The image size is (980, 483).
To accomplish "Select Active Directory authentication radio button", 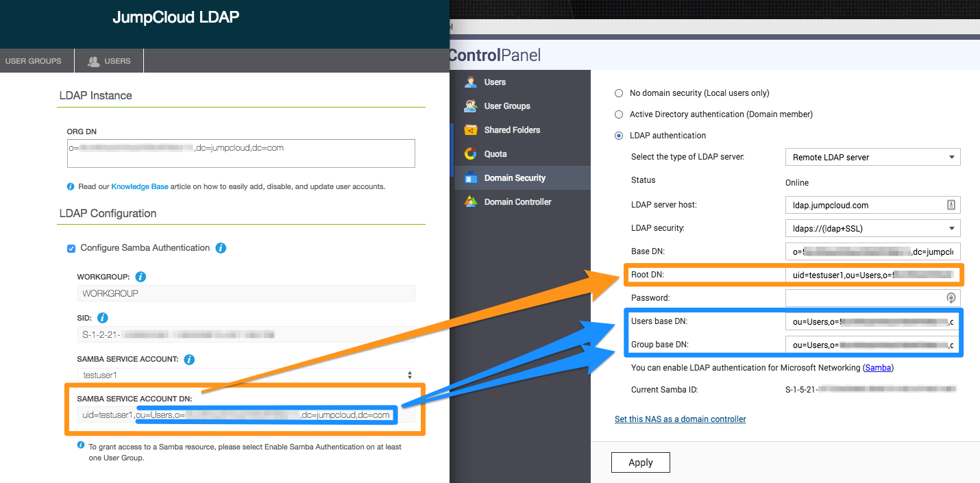I will (x=619, y=114).
